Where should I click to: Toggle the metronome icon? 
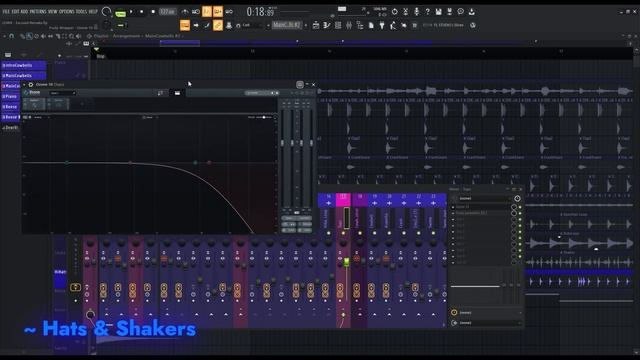(x=185, y=12)
